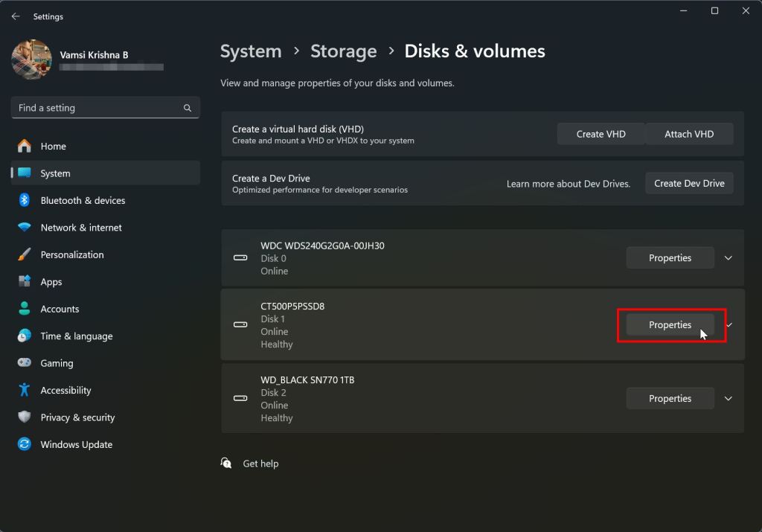Viewport: 762px width, 532px height.
Task: Click the search magnifier icon
Action: (187, 108)
